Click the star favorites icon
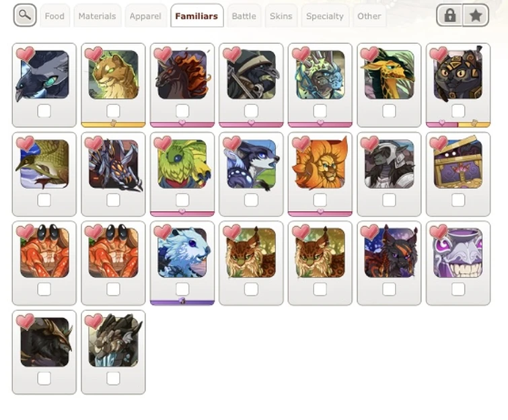Viewport: 508px width, 420px height. pyautogui.click(x=476, y=15)
